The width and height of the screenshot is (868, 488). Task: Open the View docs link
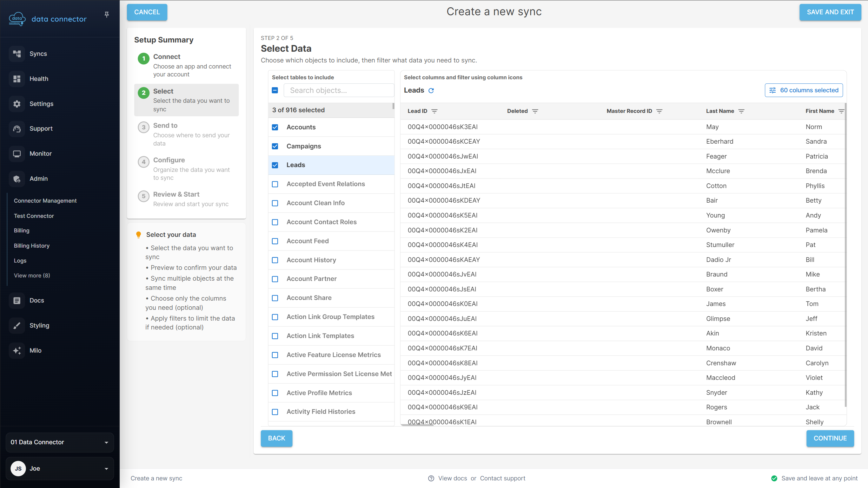pyautogui.click(x=453, y=478)
